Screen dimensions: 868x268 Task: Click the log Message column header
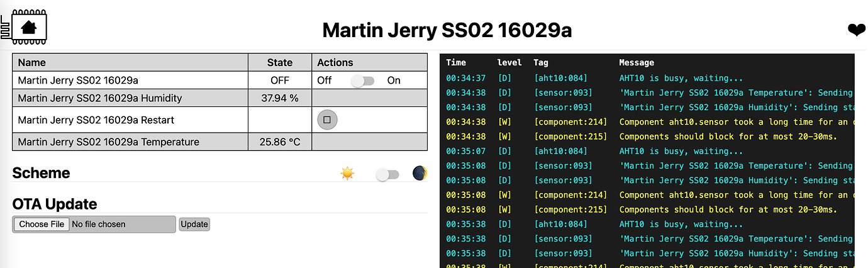637,63
